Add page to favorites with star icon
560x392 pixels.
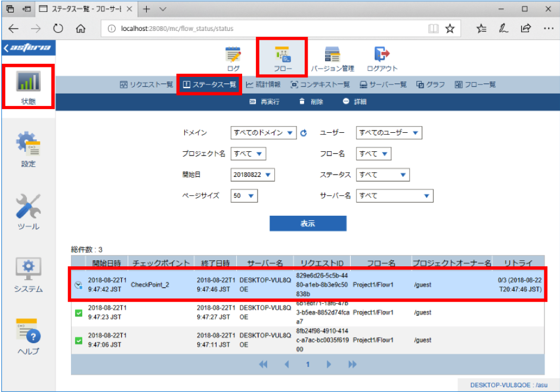pos(450,29)
